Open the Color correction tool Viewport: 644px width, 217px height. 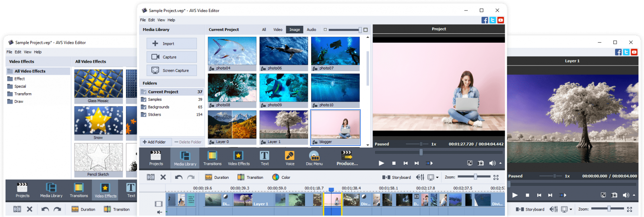(x=281, y=177)
